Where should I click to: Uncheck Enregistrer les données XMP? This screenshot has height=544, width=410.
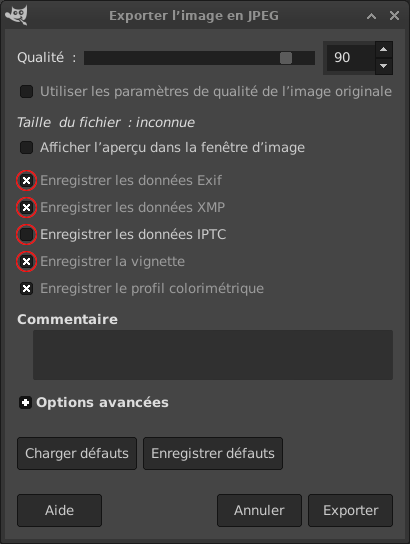(x=26, y=207)
